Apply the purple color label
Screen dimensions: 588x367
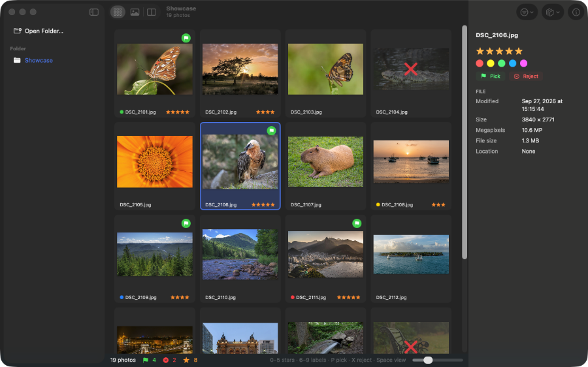click(x=523, y=63)
